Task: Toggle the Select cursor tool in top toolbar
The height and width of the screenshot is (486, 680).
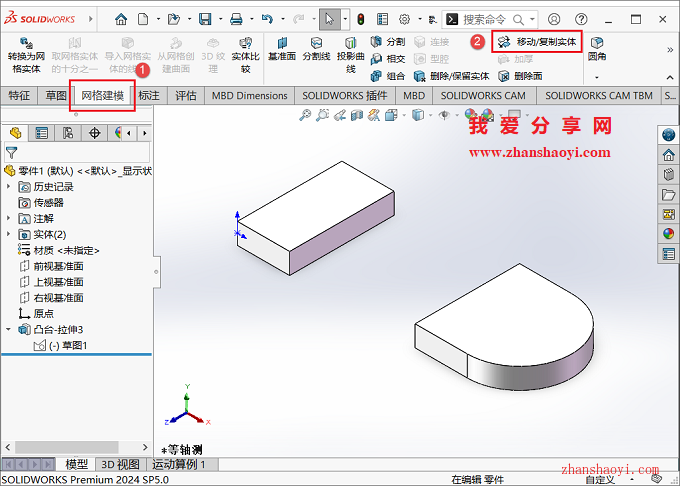Action: 329,19
